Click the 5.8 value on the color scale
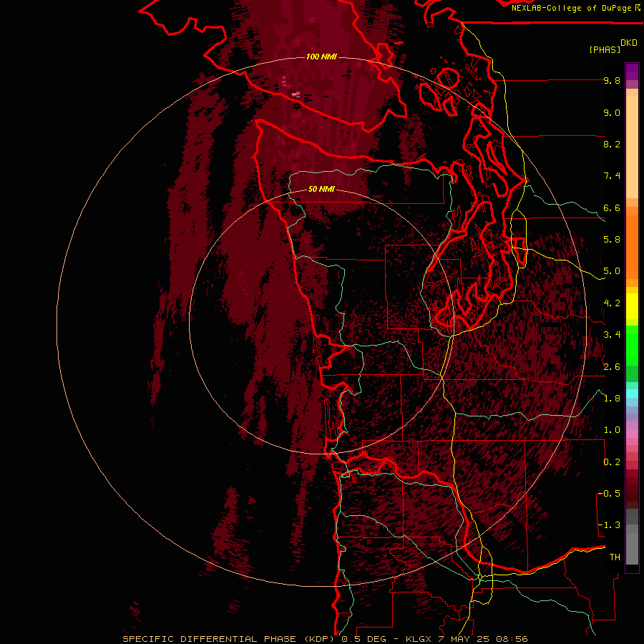 [x=612, y=240]
